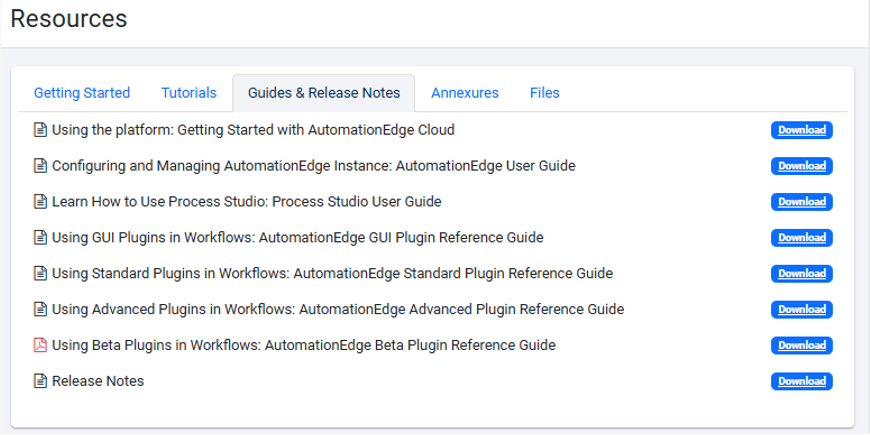Download the Release Notes
This screenshot has width=870, height=435.
(802, 382)
